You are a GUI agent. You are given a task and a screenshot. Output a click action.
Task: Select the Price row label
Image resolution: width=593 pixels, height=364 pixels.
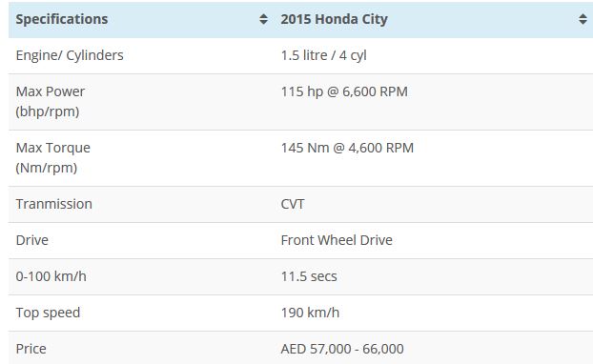pos(31,349)
